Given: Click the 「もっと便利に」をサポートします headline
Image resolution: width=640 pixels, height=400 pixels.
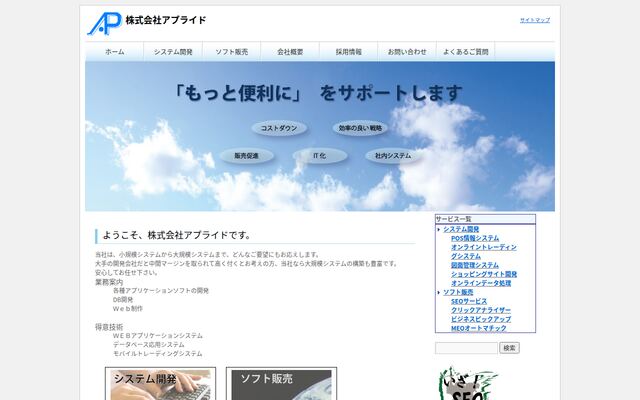Looking at the screenshot, I should 319,93.
